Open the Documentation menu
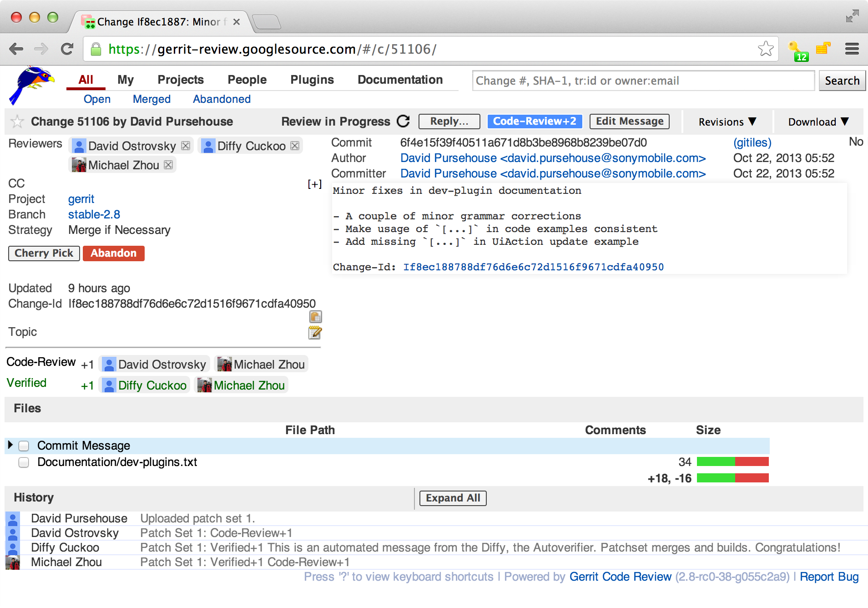 [x=400, y=80]
